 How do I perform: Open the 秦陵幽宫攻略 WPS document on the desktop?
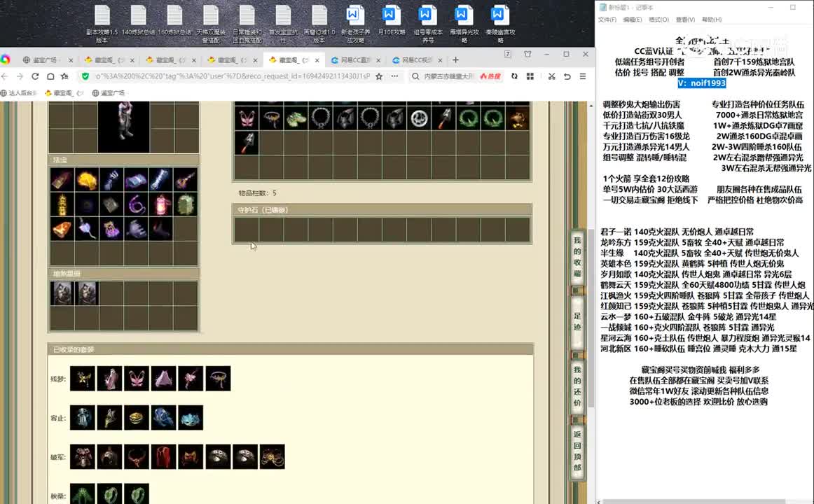(x=500, y=24)
